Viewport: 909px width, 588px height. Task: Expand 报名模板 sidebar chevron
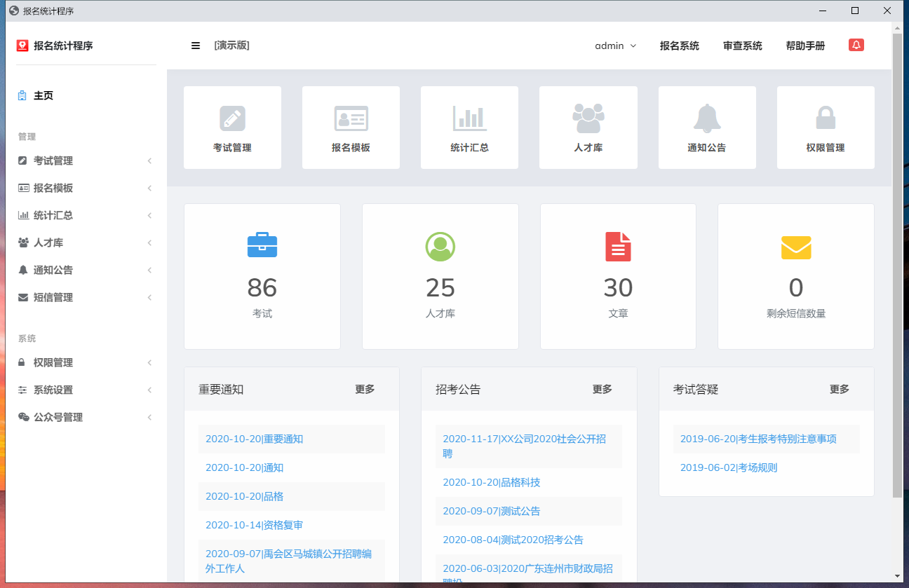point(149,189)
